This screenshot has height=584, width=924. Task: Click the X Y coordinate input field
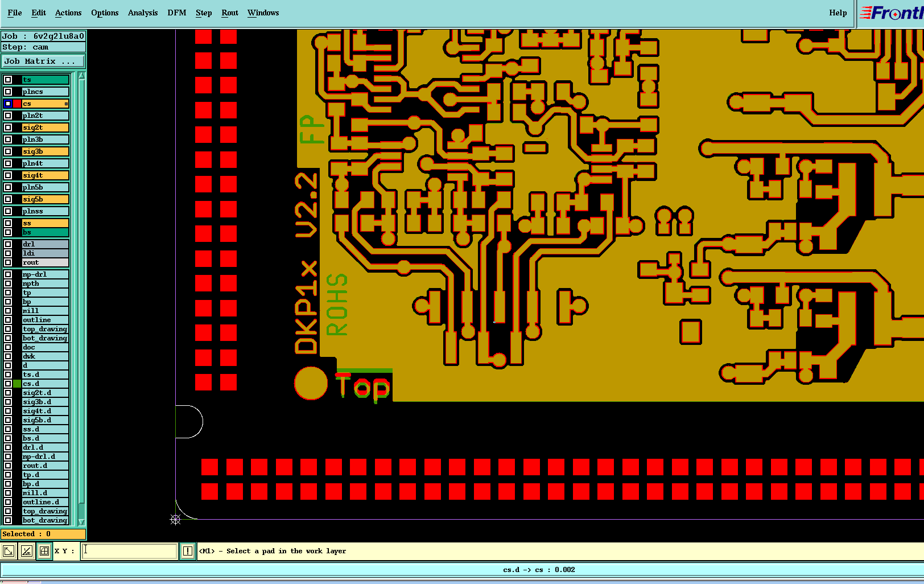tap(129, 550)
